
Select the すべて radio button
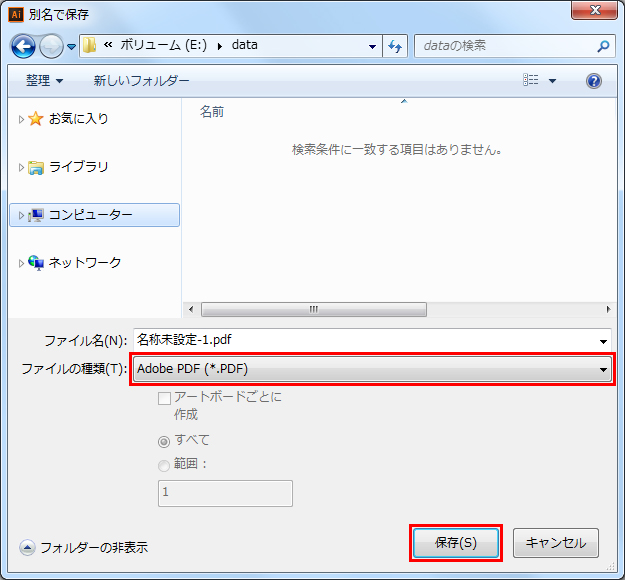coord(164,440)
